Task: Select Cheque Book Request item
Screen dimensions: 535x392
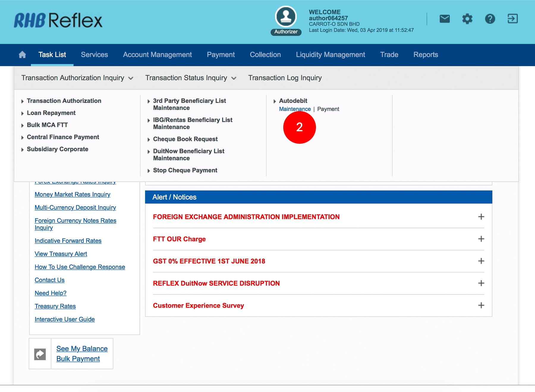Action: tap(185, 139)
